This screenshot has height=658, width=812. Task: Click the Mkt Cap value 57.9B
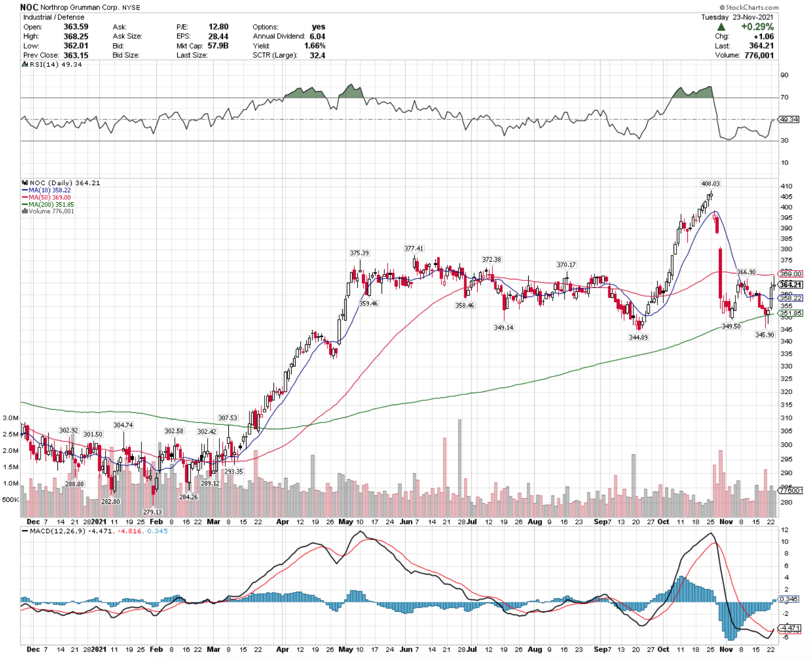(218, 46)
